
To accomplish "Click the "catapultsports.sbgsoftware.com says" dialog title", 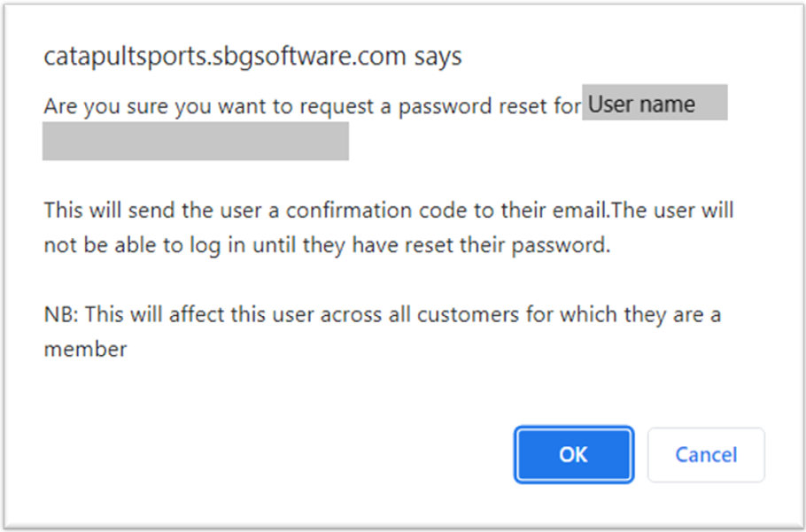I will 252,57.
